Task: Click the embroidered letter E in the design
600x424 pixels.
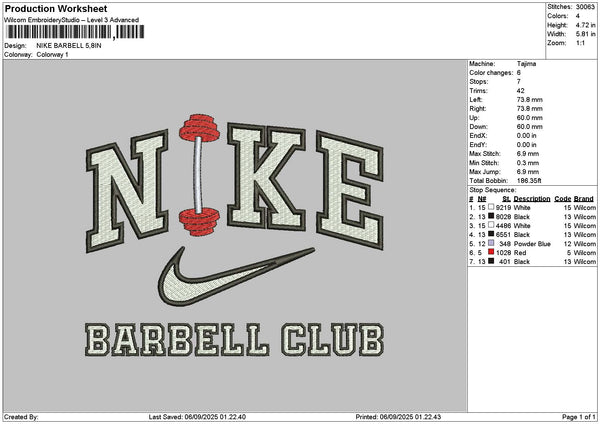Action: tap(350, 190)
